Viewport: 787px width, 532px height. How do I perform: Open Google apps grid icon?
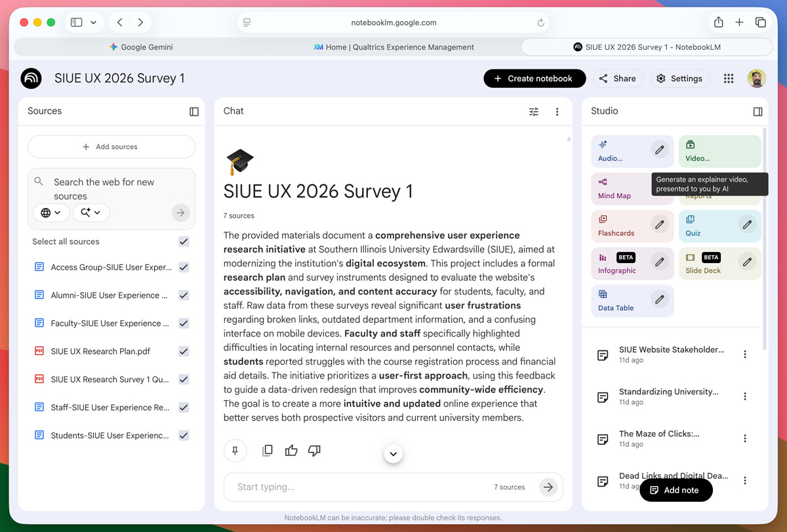click(728, 79)
